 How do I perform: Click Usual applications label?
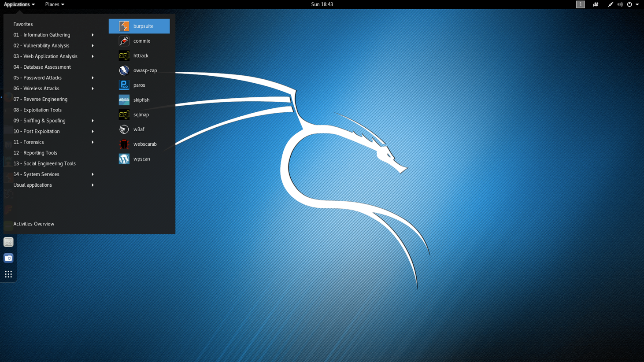pyautogui.click(x=33, y=185)
